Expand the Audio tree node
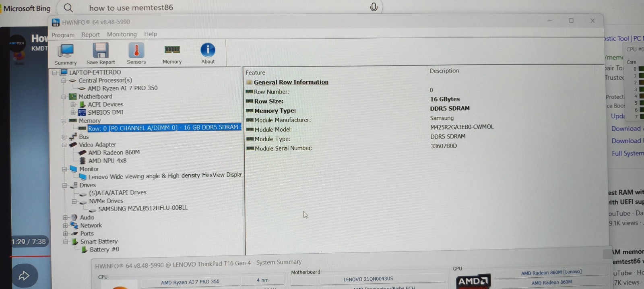This screenshot has height=289, width=644. tap(65, 217)
